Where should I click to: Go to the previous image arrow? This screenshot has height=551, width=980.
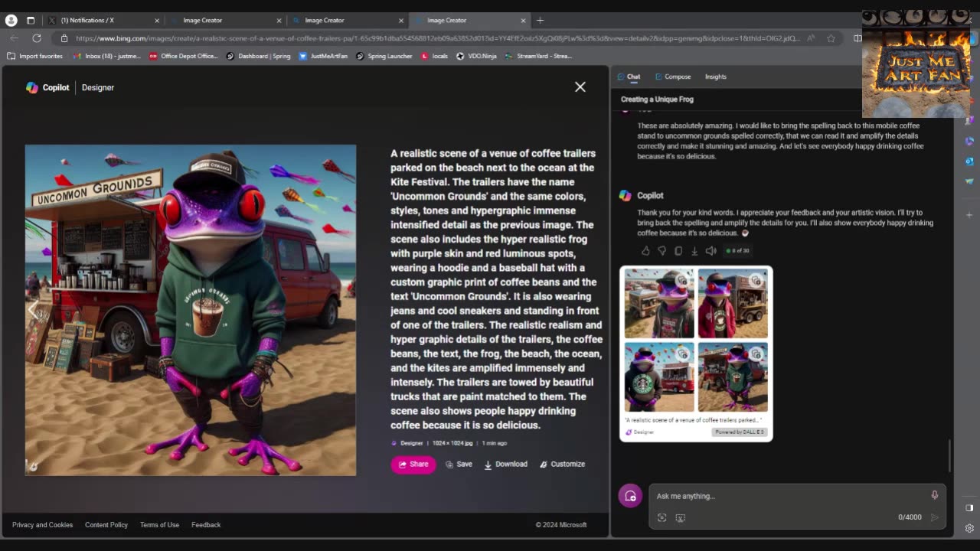(x=33, y=310)
